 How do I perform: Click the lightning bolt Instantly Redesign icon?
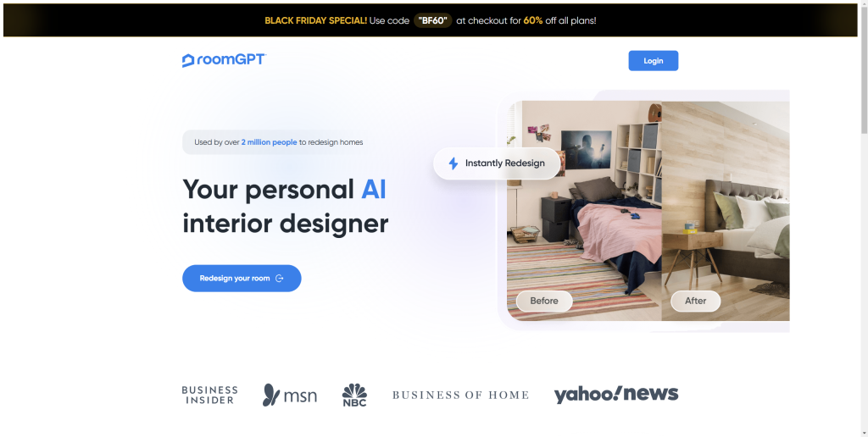(x=453, y=163)
